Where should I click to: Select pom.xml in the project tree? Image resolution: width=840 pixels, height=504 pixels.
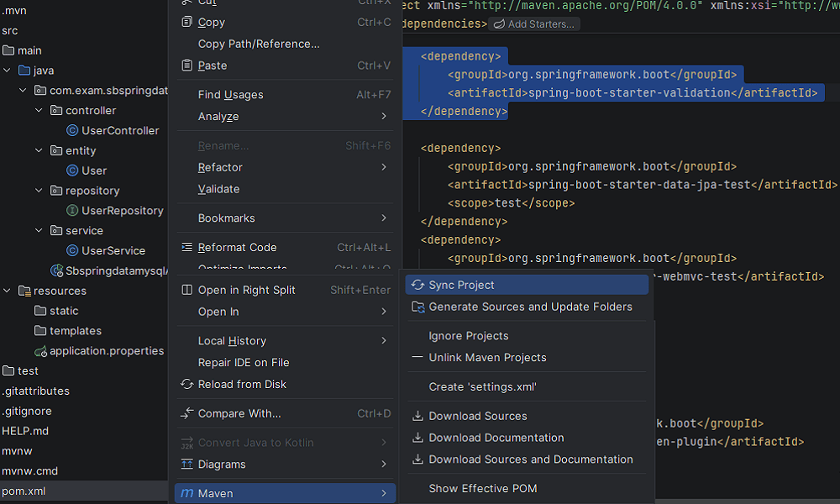(25, 491)
